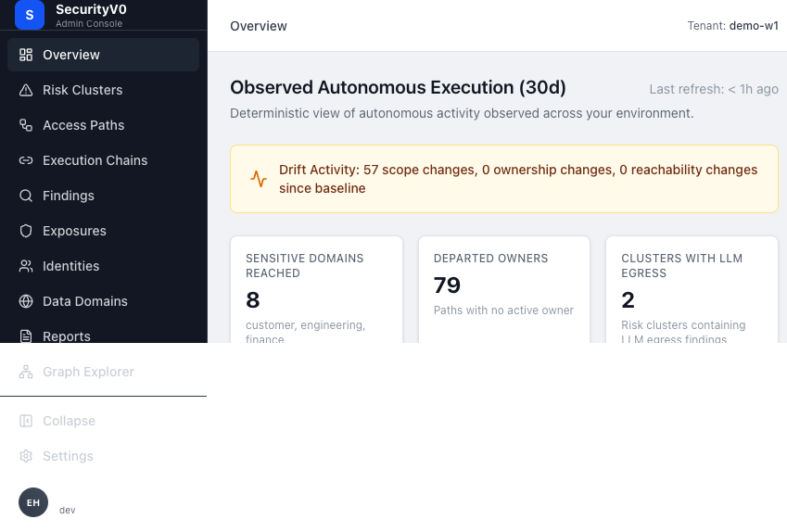Image resolution: width=787 pixels, height=532 pixels.
Task: Click the Access Paths node icon
Action: (x=26, y=125)
